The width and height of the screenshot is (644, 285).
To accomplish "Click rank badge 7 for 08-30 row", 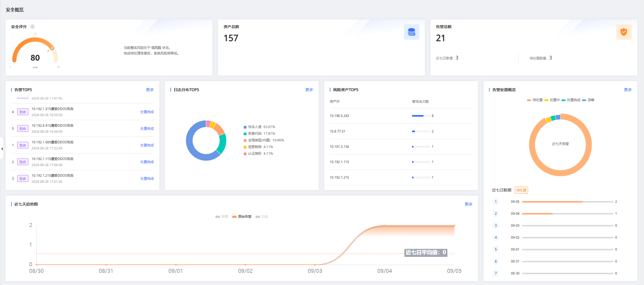I will [x=496, y=273].
